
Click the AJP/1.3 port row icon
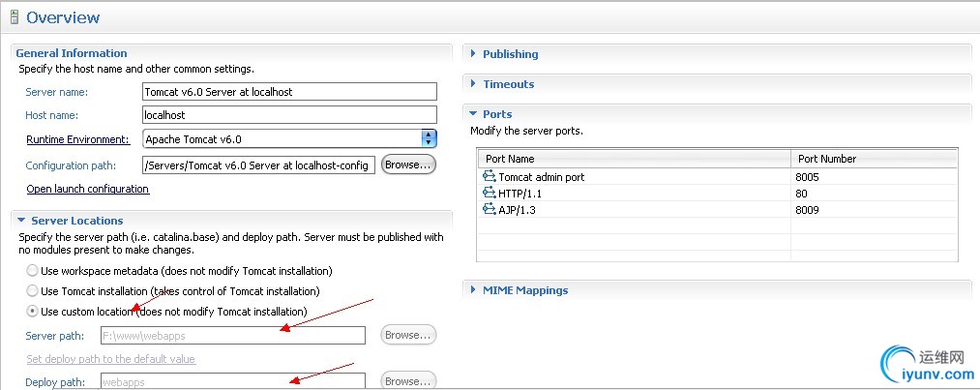point(489,209)
